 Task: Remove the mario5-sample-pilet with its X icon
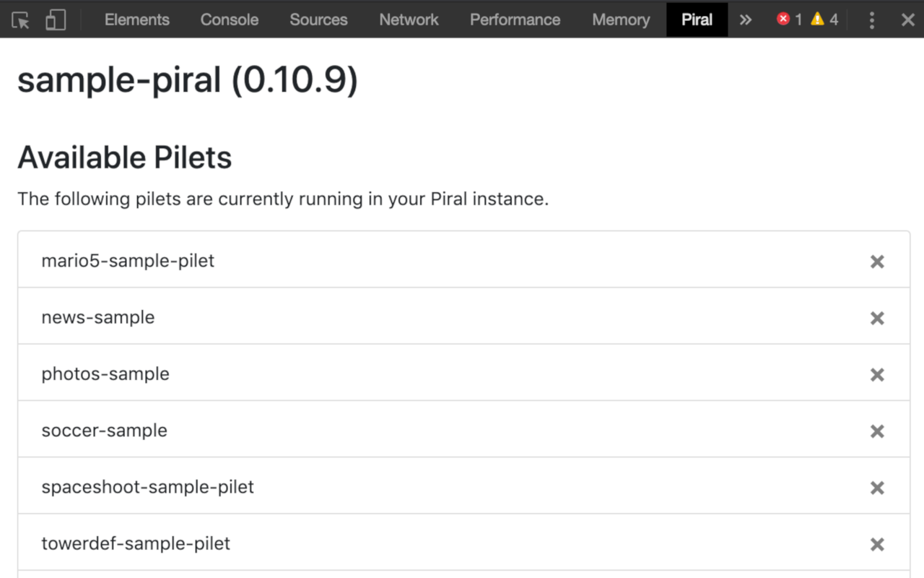pos(877,262)
